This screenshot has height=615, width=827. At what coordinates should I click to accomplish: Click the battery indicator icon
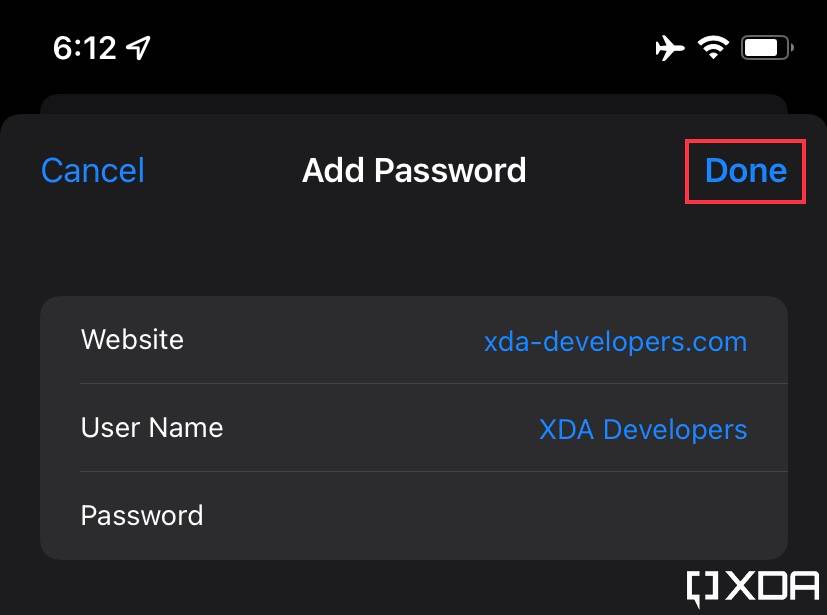point(764,46)
